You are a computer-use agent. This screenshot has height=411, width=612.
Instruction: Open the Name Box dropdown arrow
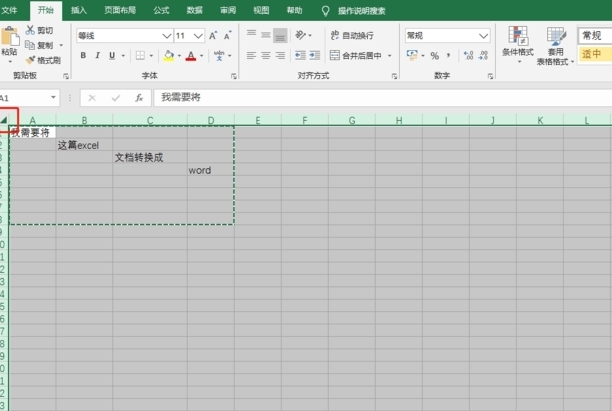click(53, 97)
